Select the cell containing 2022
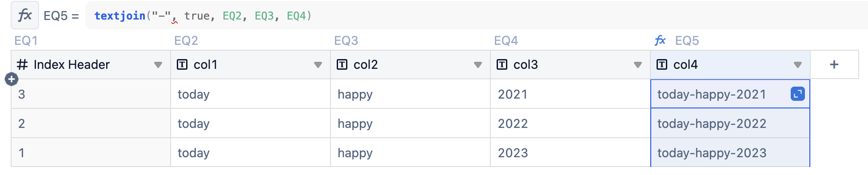The width and height of the screenshot is (868, 175). click(570, 123)
